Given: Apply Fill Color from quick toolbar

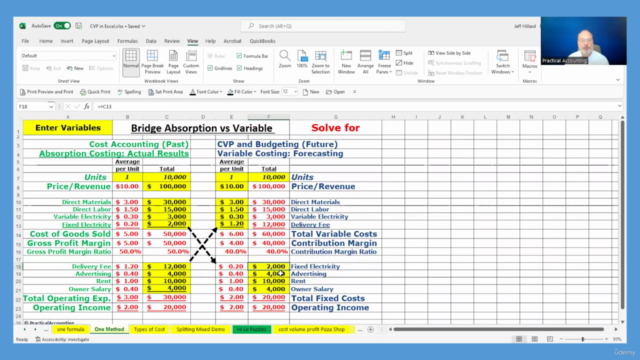Looking at the screenshot, I should [x=239, y=92].
